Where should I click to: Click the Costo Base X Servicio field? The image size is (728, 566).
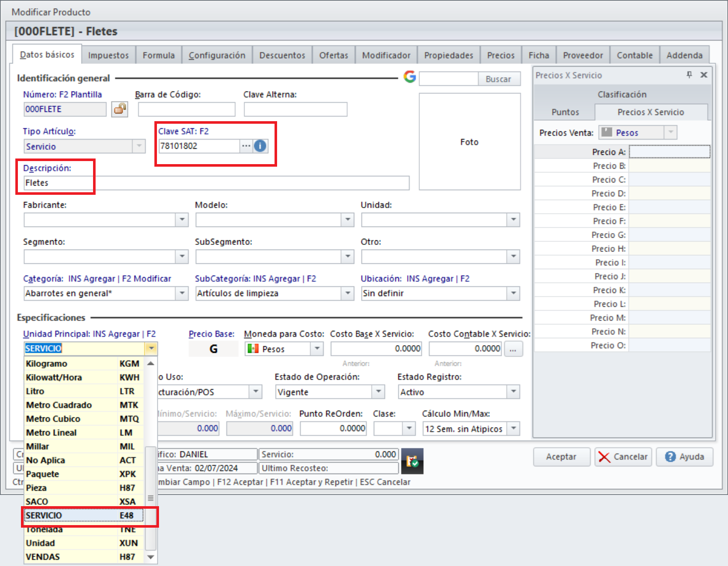point(376,349)
